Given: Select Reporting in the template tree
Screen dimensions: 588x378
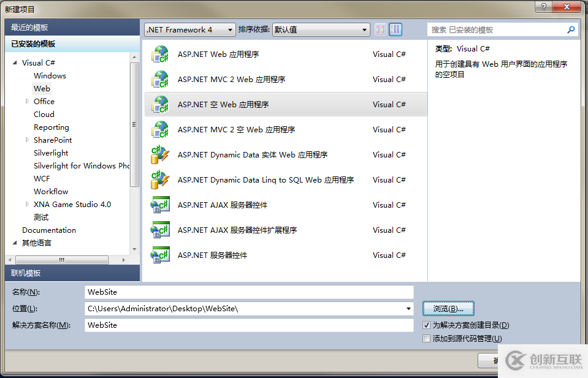Looking at the screenshot, I should (x=52, y=127).
